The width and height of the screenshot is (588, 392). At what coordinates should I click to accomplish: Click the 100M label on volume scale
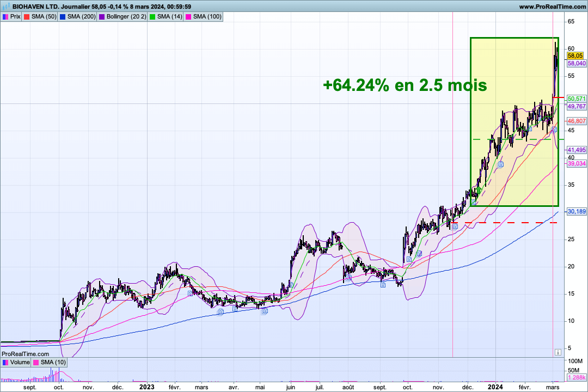point(575,362)
